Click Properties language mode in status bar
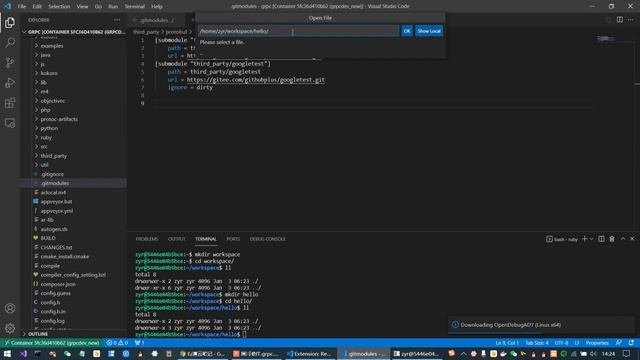The height and width of the screenshot is (360, 640). 597,343
